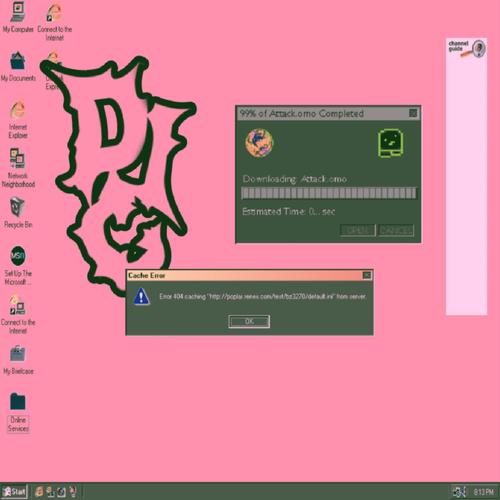Click the download progress bar
This screenshot has height=500, width=500.
[329, 193]
